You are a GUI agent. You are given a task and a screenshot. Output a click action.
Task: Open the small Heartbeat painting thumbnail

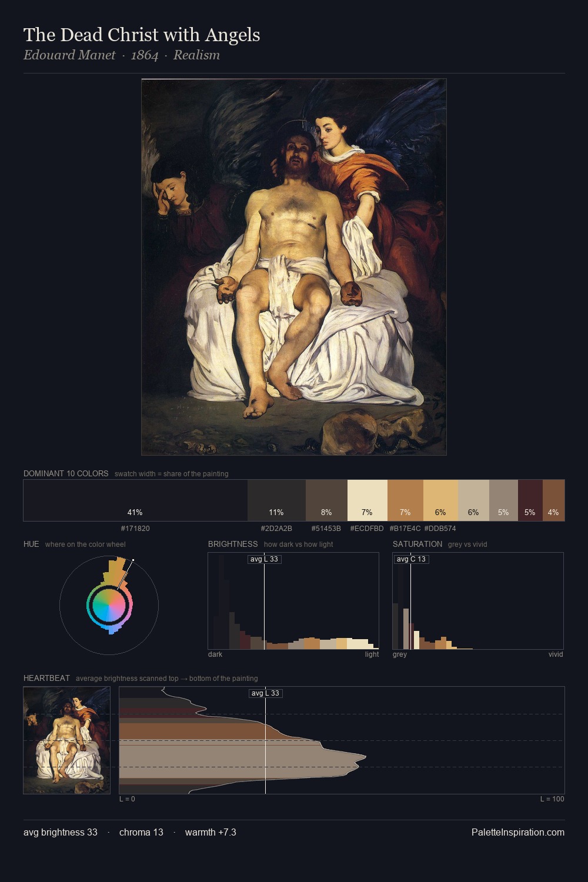[x=66, y=740]
